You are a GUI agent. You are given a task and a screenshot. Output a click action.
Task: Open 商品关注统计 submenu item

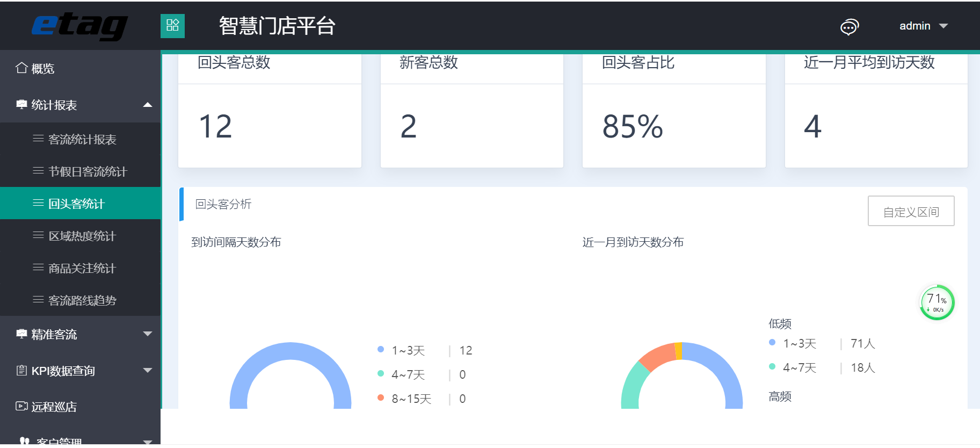point(81,268)
